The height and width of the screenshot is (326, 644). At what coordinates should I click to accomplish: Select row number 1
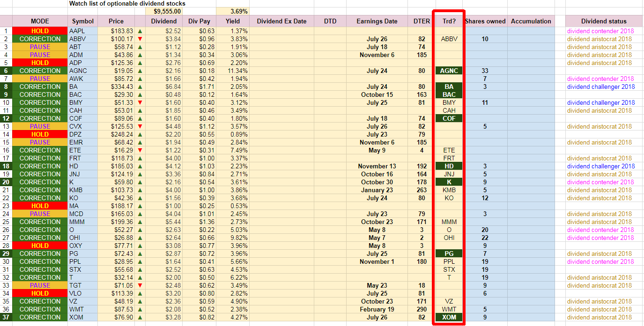[6, 31]
